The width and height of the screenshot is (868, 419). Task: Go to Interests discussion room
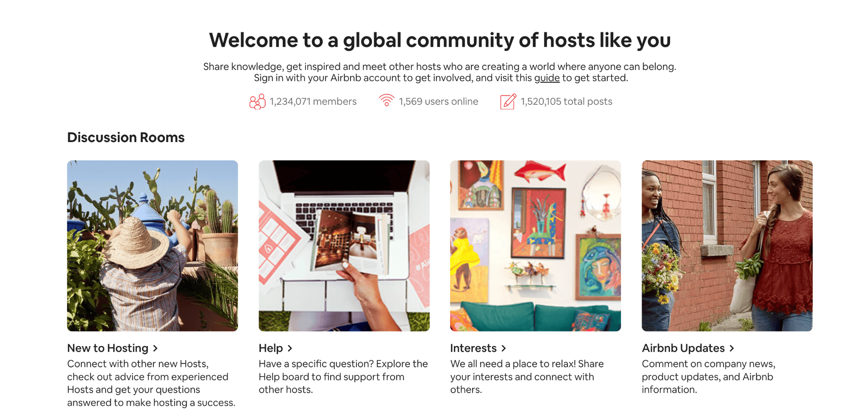pos(473,348)
